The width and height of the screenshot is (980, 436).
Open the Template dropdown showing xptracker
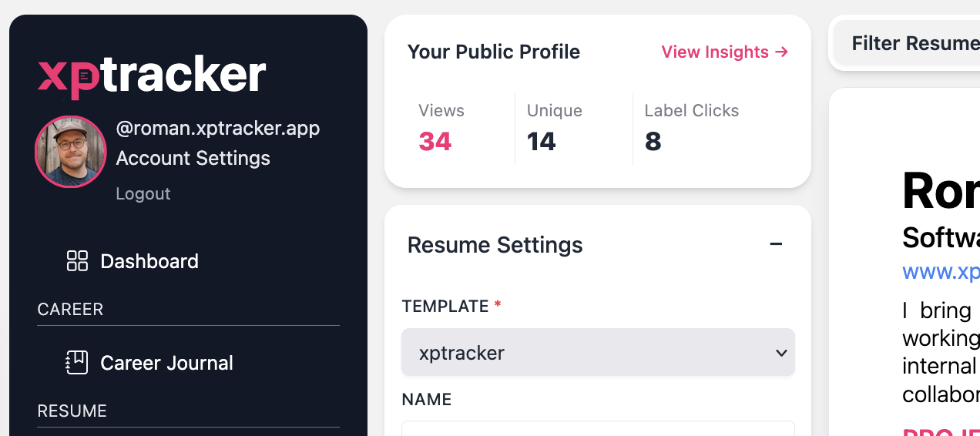pos(598,353)
